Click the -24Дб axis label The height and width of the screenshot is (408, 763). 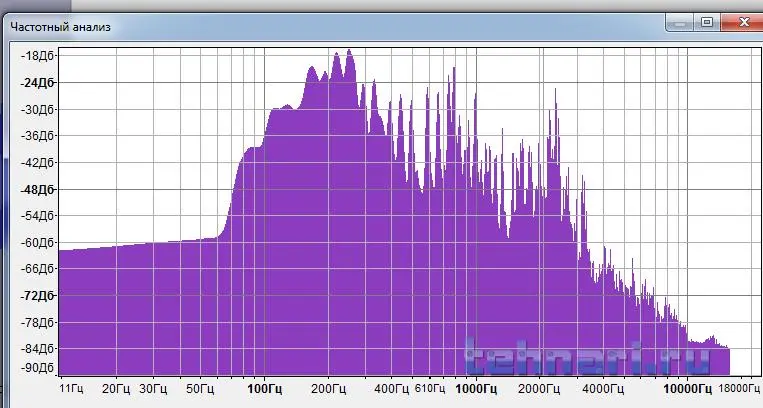coord(37,83)
